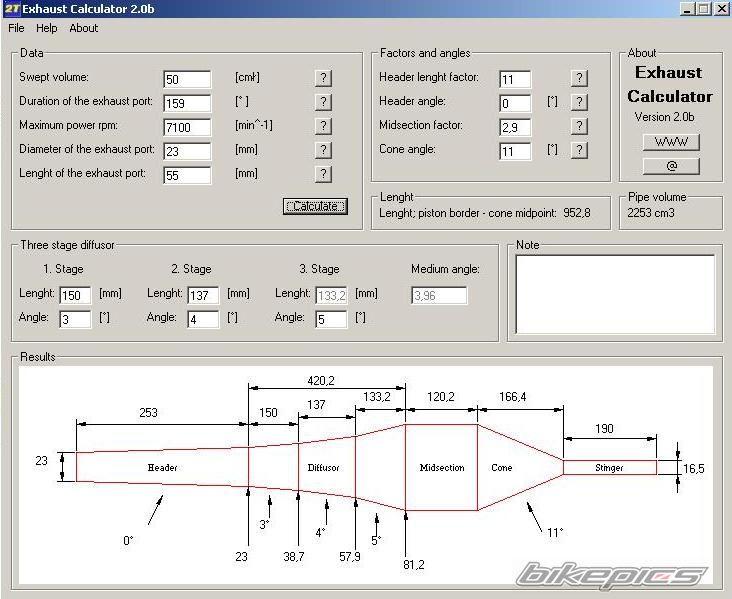This screenshot has width=732, height=599.
Task: Show help for Midsection factor
Action: [579, 126]
